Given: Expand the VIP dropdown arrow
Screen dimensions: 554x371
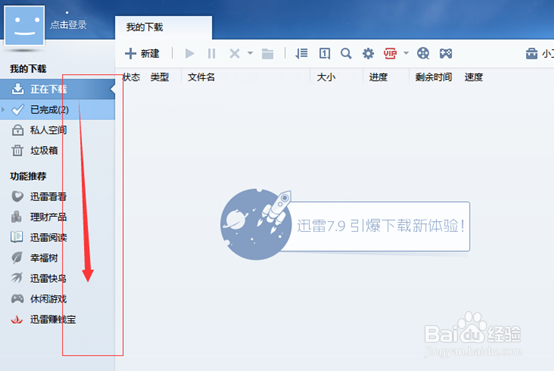Looking at the screenshot, I should pos(406,53).
